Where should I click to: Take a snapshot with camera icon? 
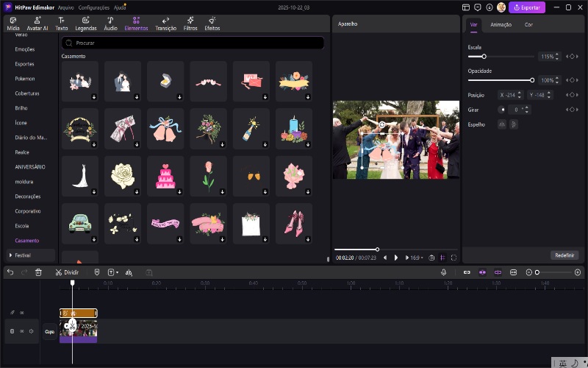(x=431, y=258)
